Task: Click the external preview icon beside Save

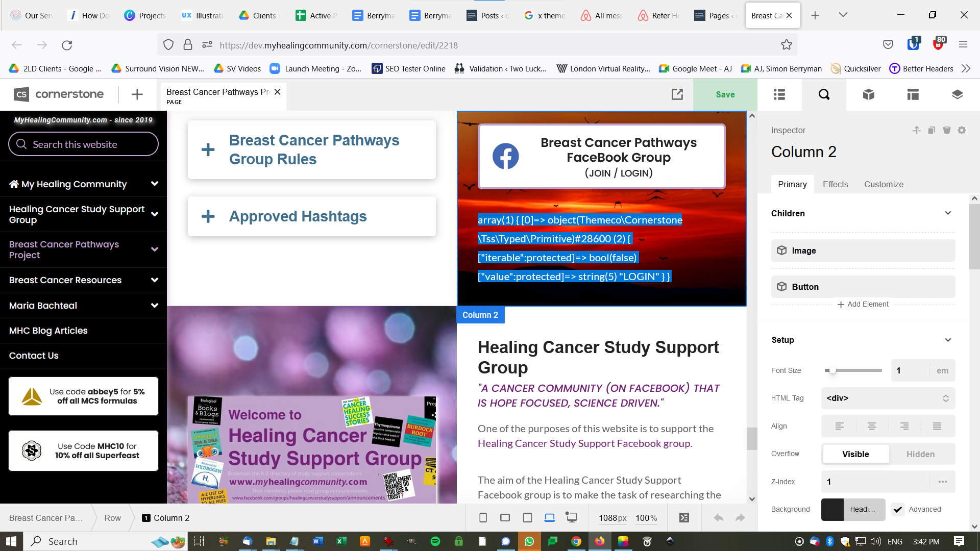Action: [x=677, y=94]
